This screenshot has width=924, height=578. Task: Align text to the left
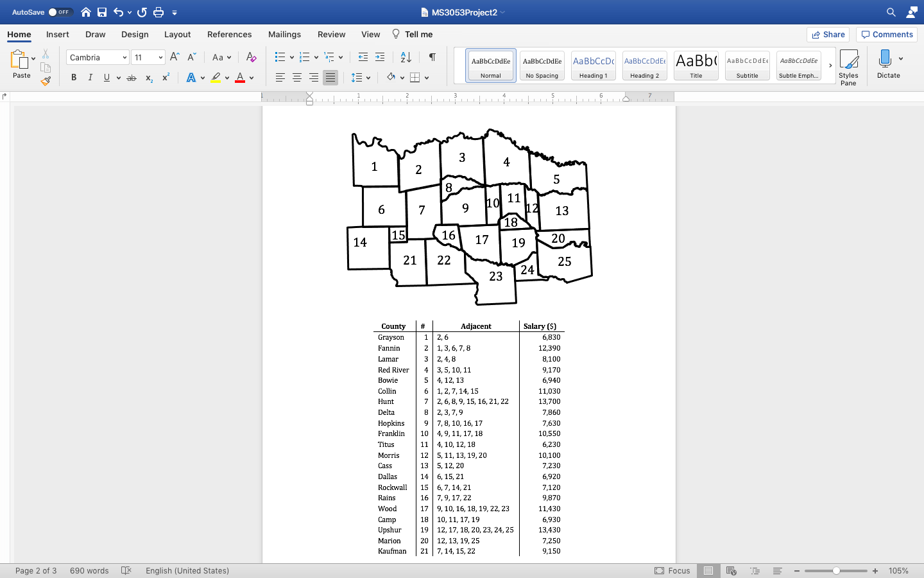click(280, 78)
